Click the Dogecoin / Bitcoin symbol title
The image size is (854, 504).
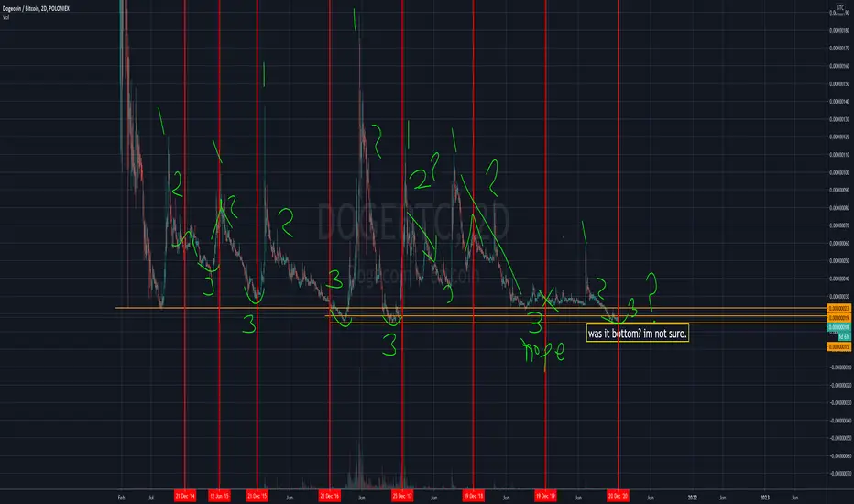[36, 9]
